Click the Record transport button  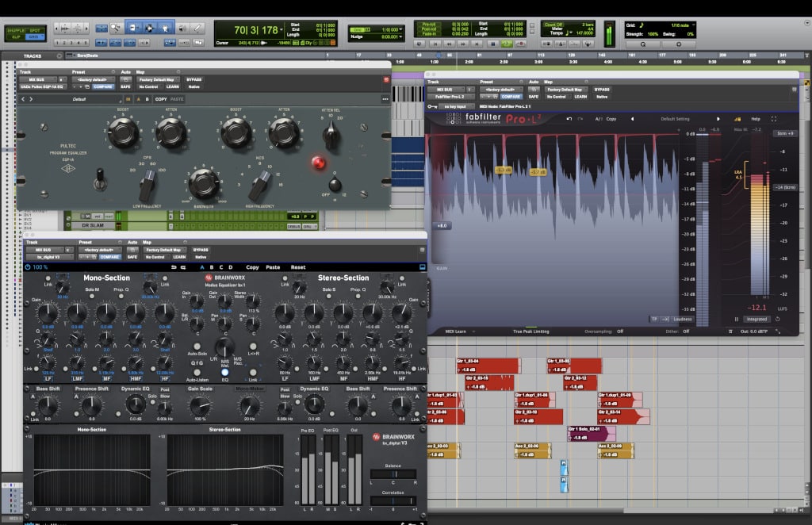pyautogui.click(x=520, y=44)
